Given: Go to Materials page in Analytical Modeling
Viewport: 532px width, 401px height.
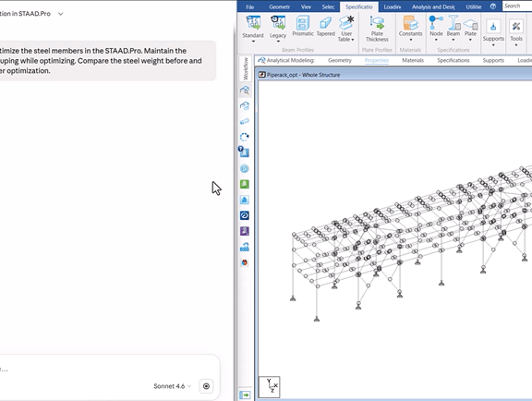Looking at the screenshot, I should pos(413,60).
